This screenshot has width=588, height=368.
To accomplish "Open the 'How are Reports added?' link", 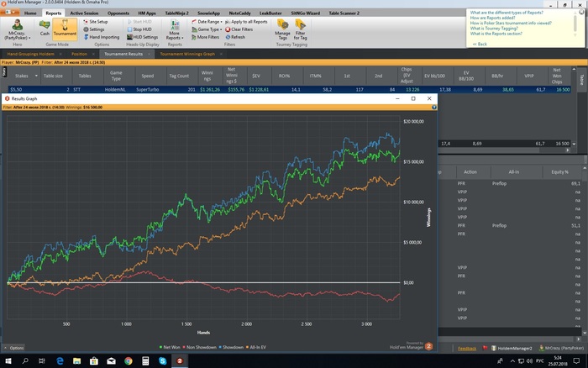I will point(492,18).
